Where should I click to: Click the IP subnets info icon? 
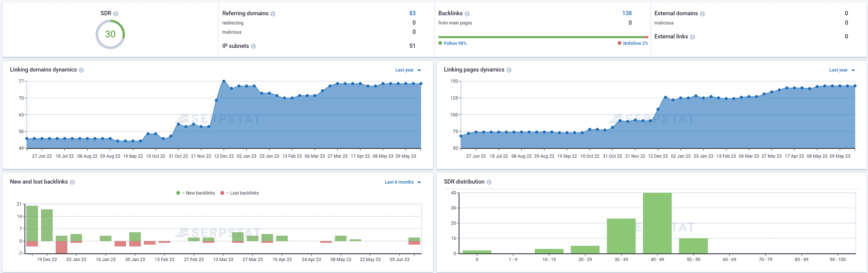coord(254,46)
